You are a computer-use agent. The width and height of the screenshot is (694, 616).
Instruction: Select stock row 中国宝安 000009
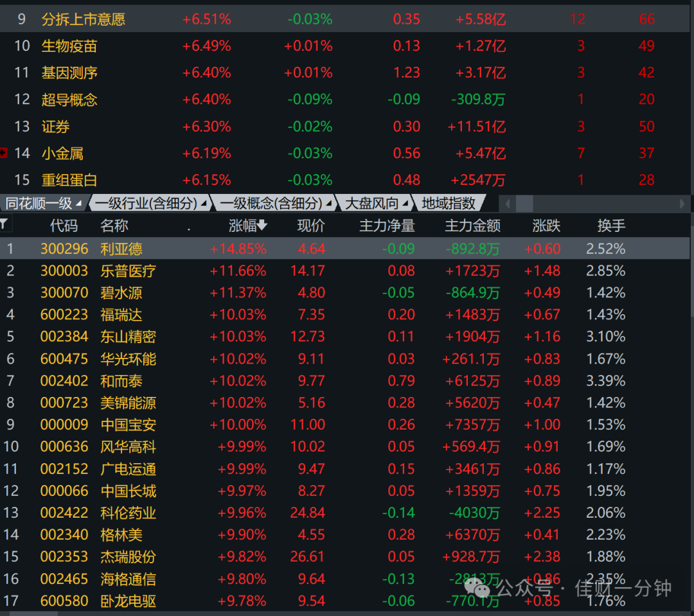345,425
